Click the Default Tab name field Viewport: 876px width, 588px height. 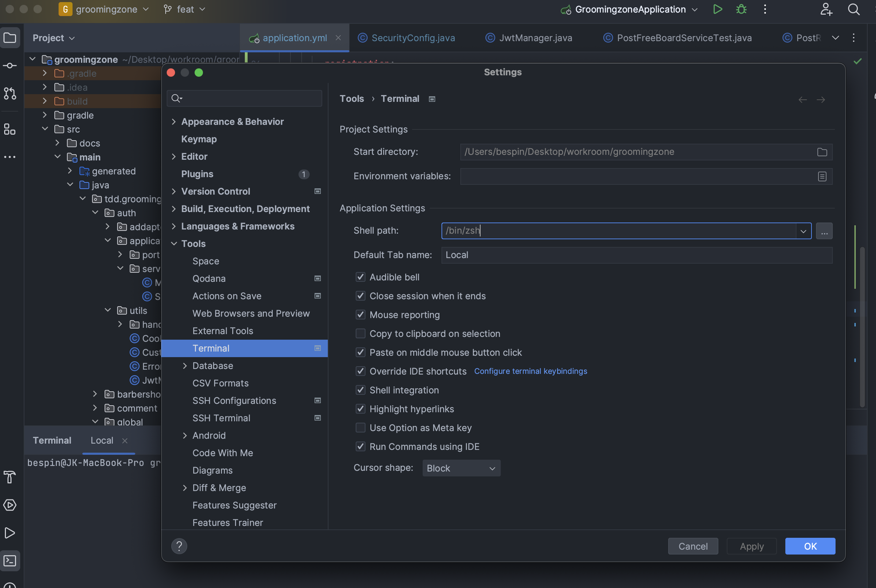636,255
